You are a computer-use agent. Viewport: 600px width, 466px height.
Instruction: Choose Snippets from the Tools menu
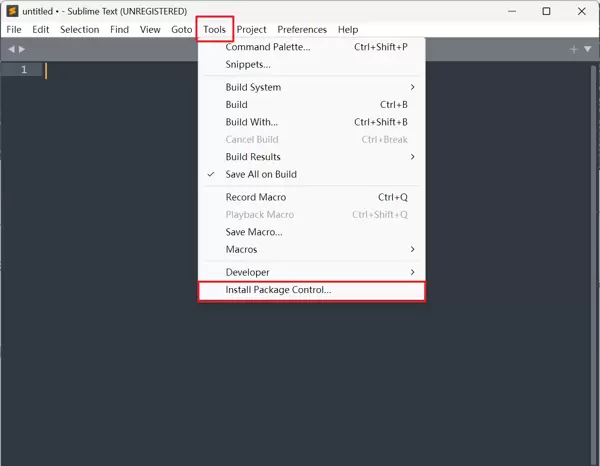point(248,64)
